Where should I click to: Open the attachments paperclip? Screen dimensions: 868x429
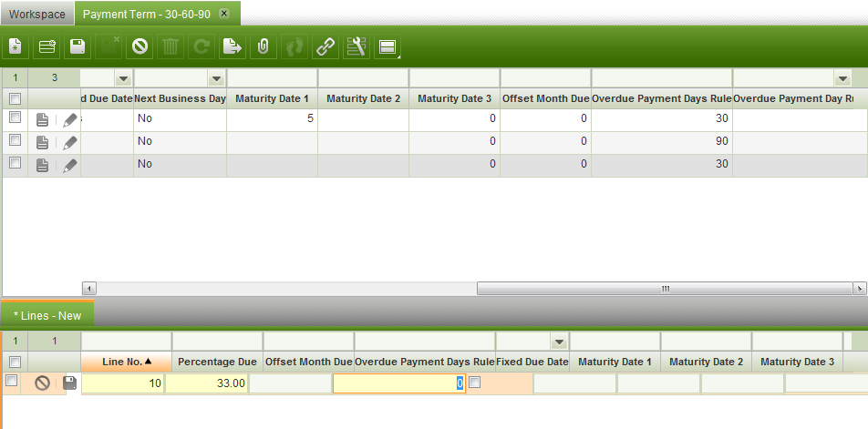[x=263, y=47]
